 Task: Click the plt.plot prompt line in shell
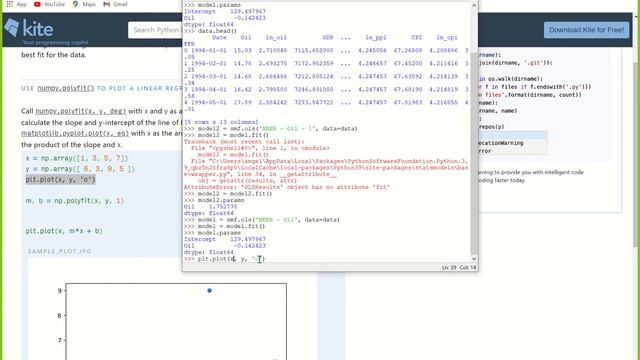click(224, 259)
